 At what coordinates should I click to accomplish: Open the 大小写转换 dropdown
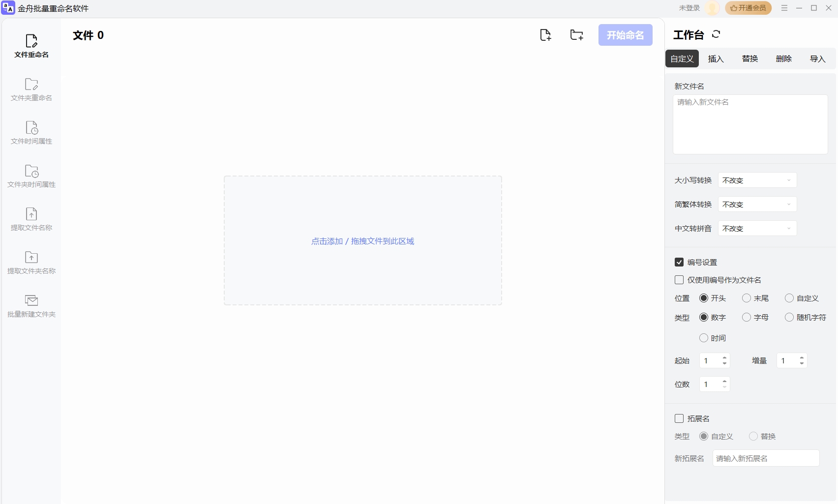(757, 180)
